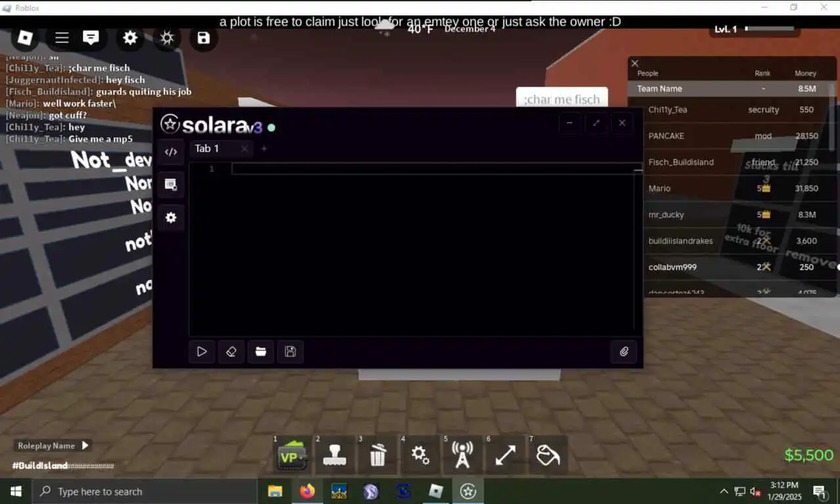Click into the Solara code editor line 1

433,169
